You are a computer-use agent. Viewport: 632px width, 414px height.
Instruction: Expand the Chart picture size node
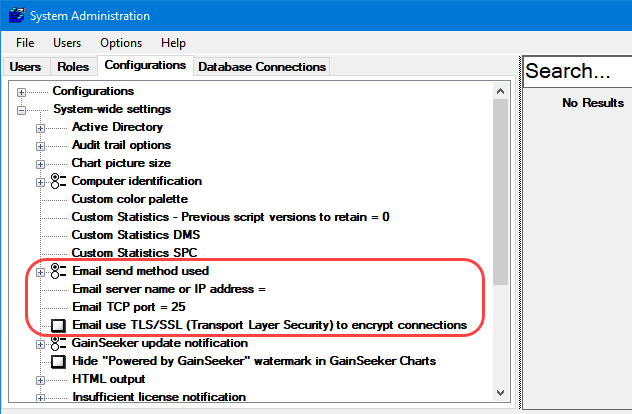click(40, 163)
